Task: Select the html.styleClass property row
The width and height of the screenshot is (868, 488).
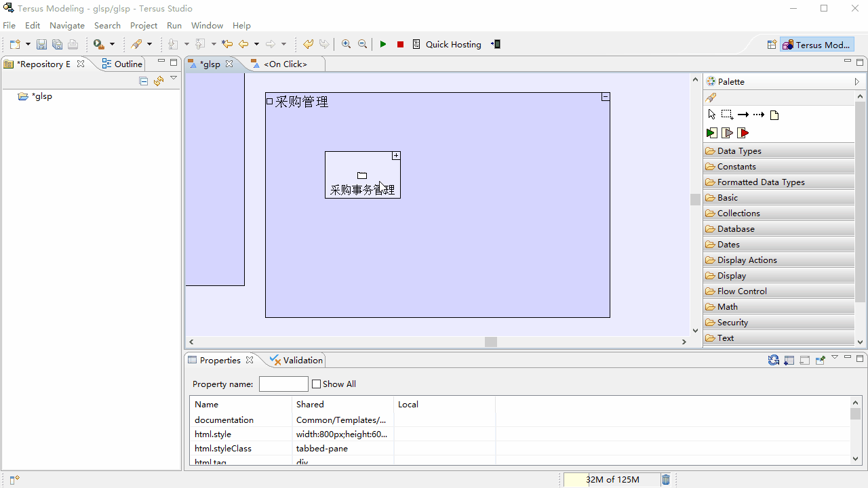Action: tap(519, 448)
